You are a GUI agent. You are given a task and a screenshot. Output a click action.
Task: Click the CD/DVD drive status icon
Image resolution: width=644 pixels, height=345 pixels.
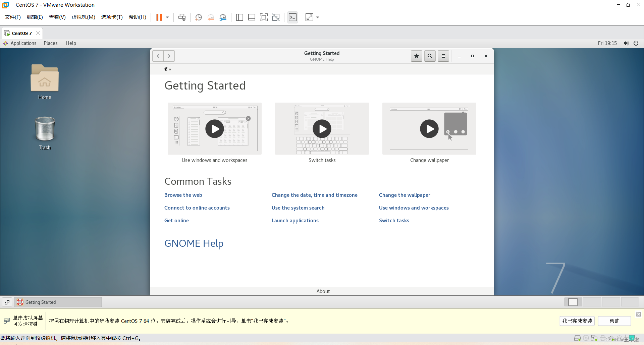click(586, 338)
